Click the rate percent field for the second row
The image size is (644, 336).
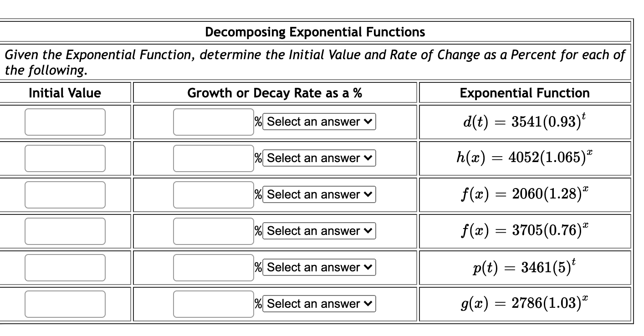(x=213, y=158)
